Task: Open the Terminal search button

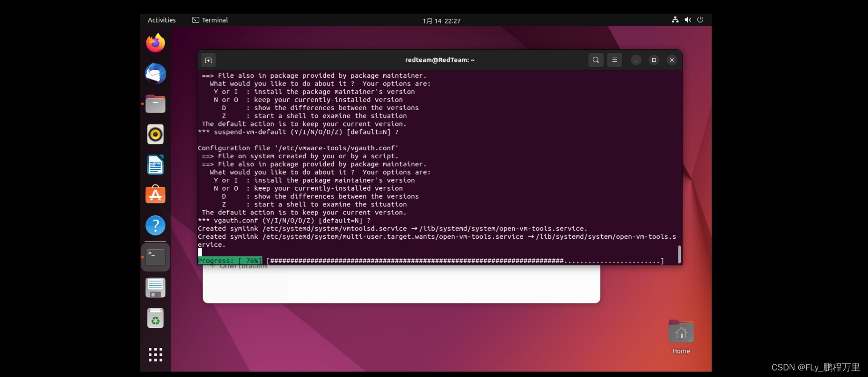Action: tap(596, 60)
